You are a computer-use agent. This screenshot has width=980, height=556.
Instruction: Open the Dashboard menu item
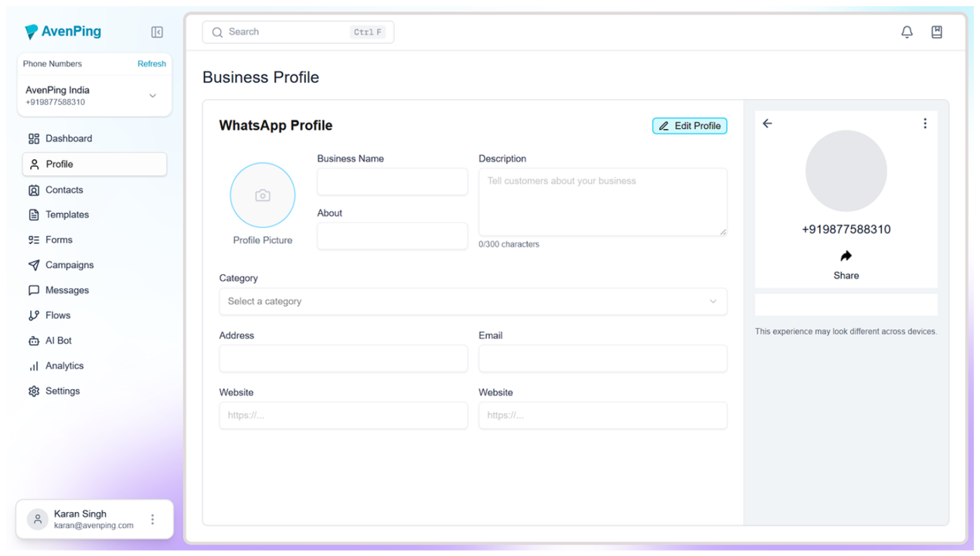click(69, 139)
